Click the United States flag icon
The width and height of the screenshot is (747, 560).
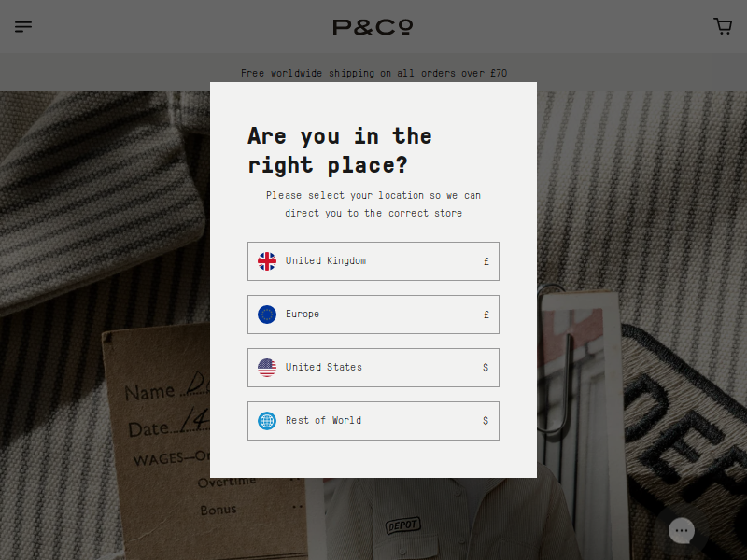click(x=267, y=368)
